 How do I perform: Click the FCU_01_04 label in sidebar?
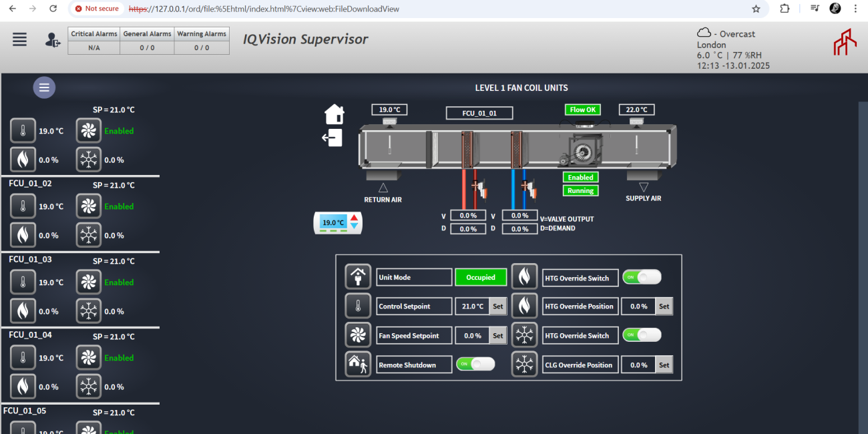coord(30,335)
